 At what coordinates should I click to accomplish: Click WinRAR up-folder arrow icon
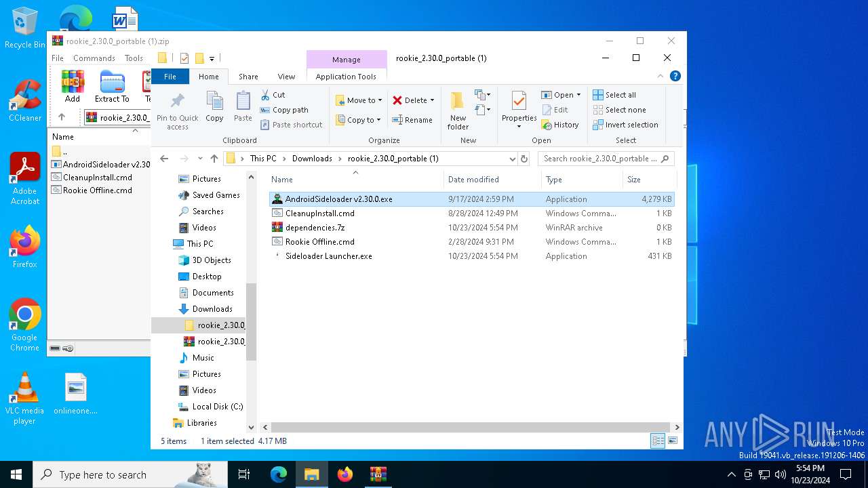(62, 117)
